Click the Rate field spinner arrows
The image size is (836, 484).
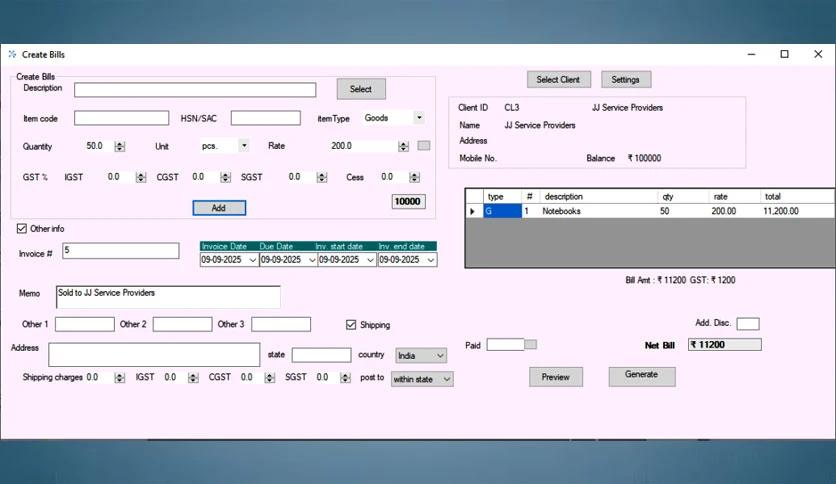[404, 146]
